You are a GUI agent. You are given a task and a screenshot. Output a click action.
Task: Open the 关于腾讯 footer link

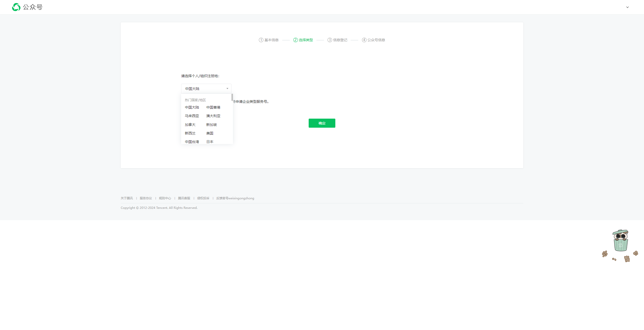click(x=127, y=198)
